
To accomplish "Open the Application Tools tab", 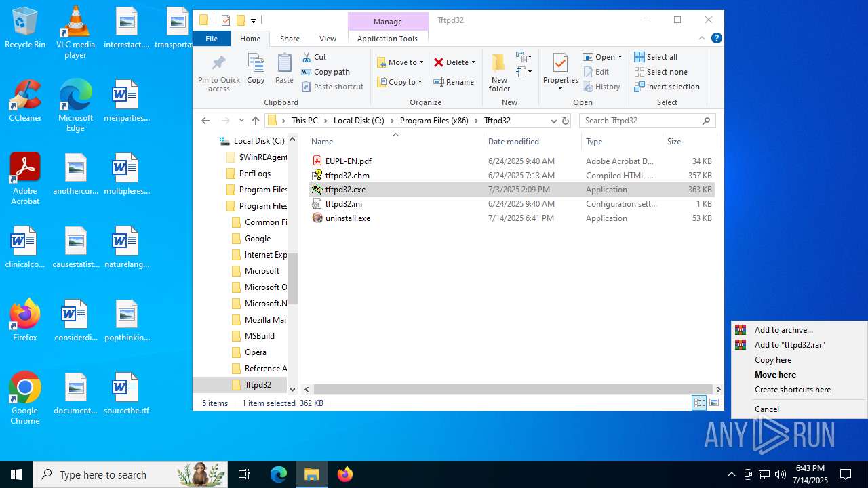I will tap(387, 39).
